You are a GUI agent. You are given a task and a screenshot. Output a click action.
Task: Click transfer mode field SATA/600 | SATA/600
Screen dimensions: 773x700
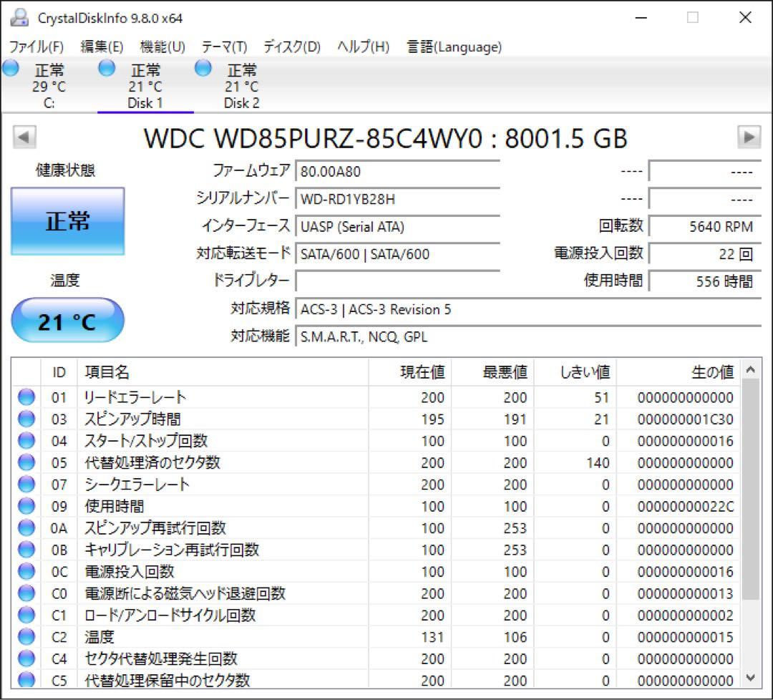point(397,254)
